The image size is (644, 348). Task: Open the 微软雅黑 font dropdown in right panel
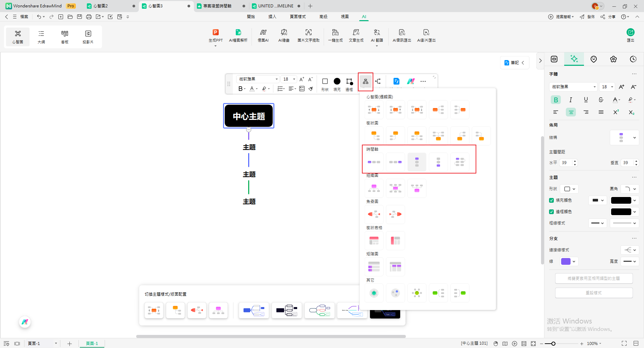[573, 87]
